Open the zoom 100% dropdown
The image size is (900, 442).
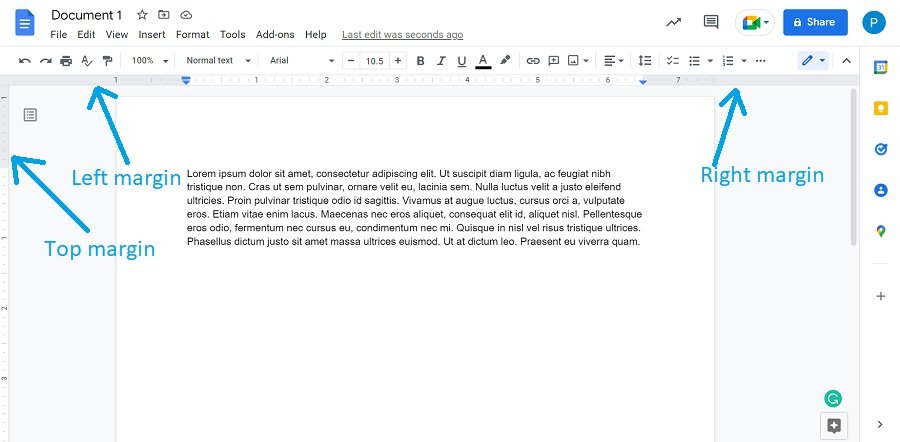[150, 61]
